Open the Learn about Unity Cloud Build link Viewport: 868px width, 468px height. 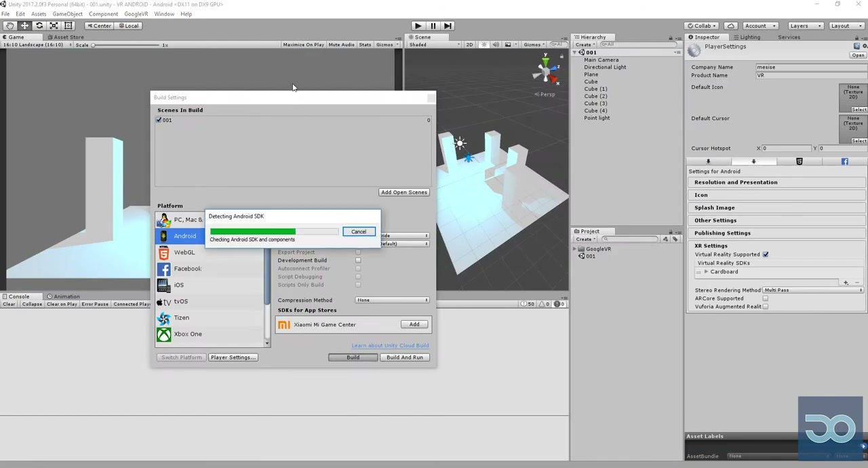[390, 346]
